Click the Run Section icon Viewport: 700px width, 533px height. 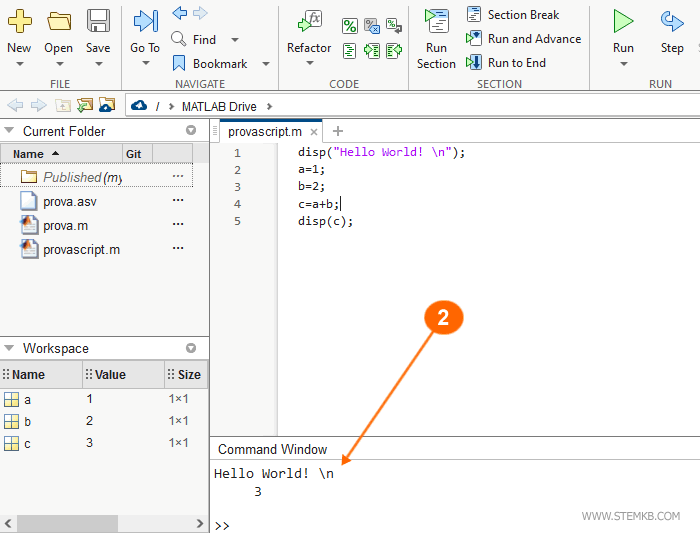tap(436, 21)
